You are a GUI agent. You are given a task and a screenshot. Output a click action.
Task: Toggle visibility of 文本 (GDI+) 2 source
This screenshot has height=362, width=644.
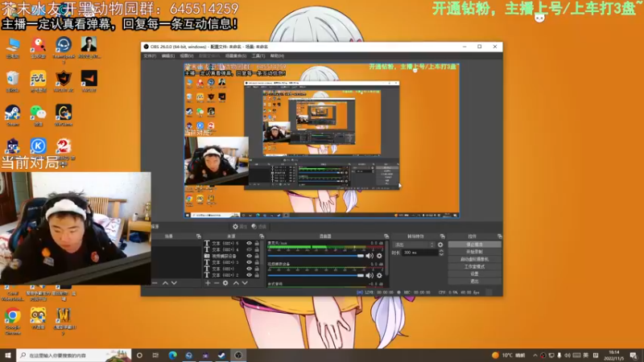pos(249,275)
